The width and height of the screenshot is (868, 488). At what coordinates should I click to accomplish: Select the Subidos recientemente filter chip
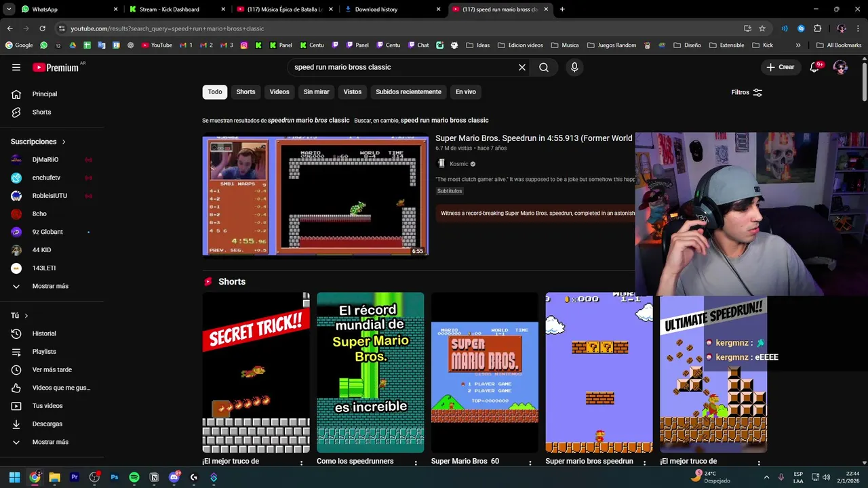408,92
